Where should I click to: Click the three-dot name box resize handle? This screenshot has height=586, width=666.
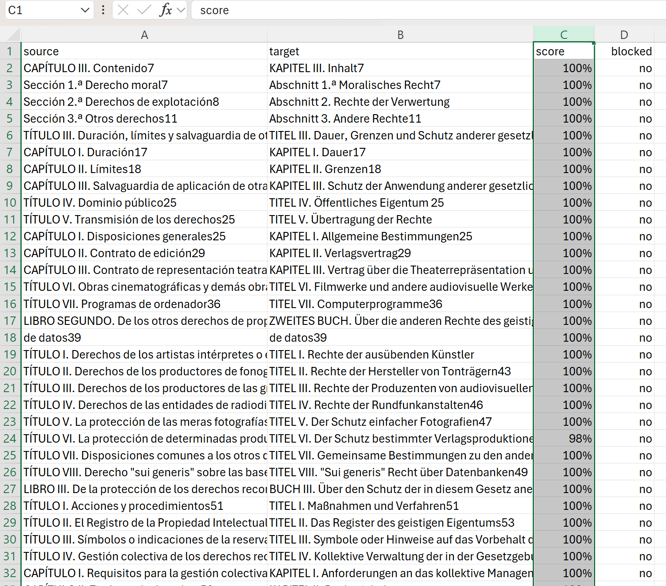pos(103,10)
